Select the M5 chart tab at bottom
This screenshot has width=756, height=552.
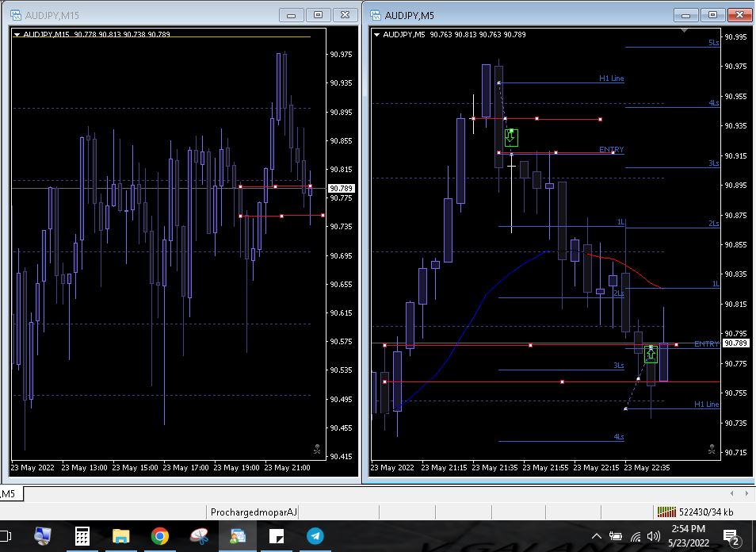pos(9,493)
